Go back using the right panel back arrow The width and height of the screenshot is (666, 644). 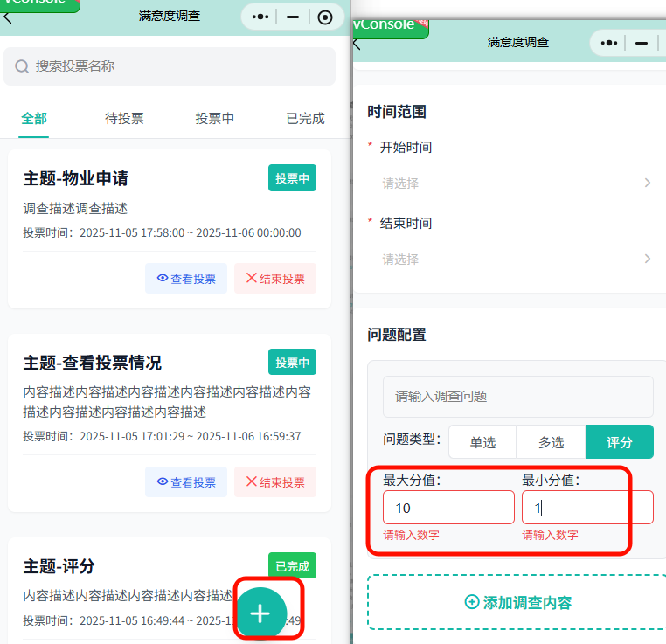pos(357,45)
